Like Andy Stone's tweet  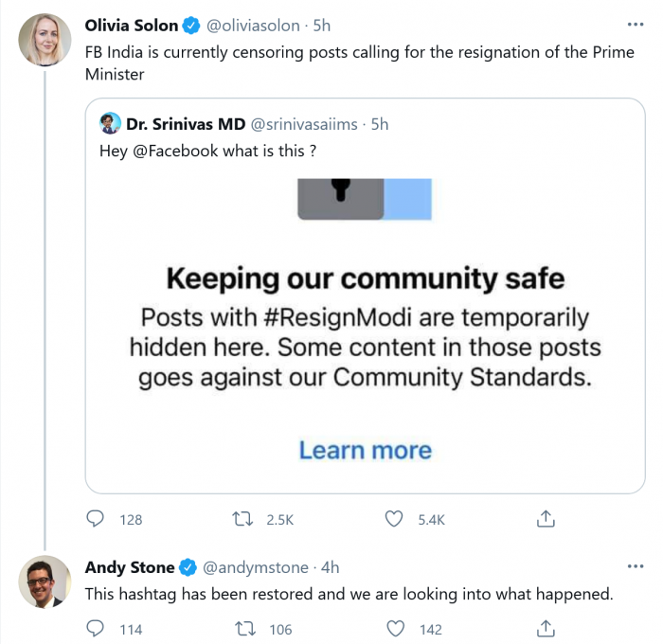click(395, 629)
